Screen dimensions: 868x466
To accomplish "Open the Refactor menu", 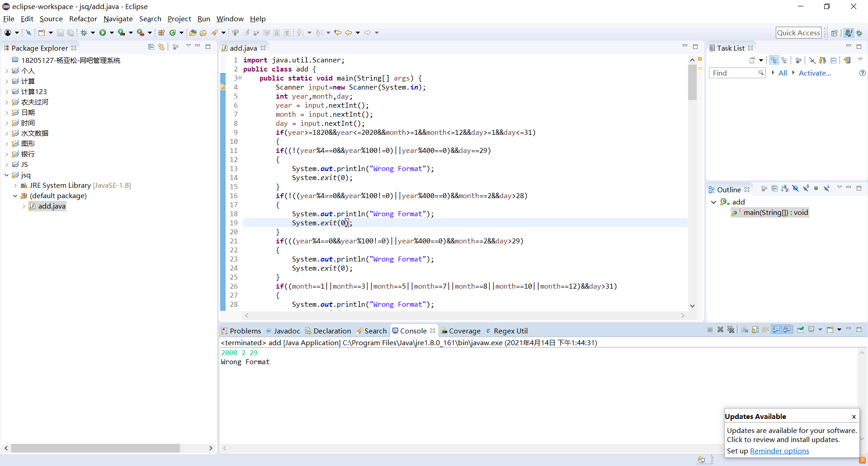I will pos(83,19).
